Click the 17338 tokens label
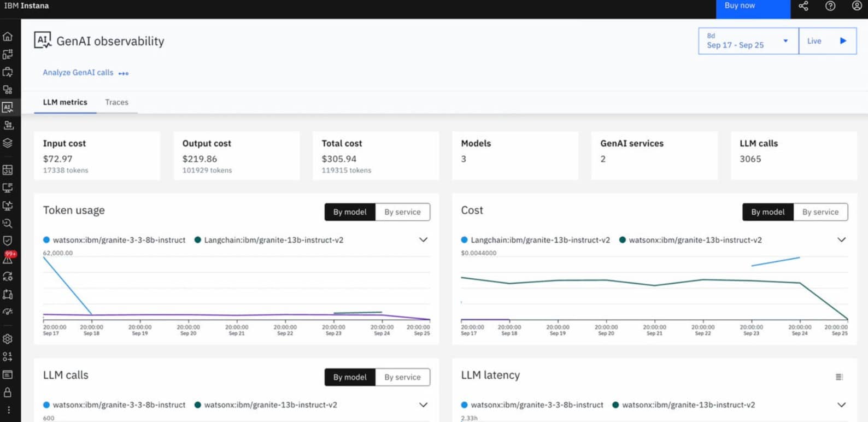The width and height of the screenshot is (868, 422). point(66,171)
